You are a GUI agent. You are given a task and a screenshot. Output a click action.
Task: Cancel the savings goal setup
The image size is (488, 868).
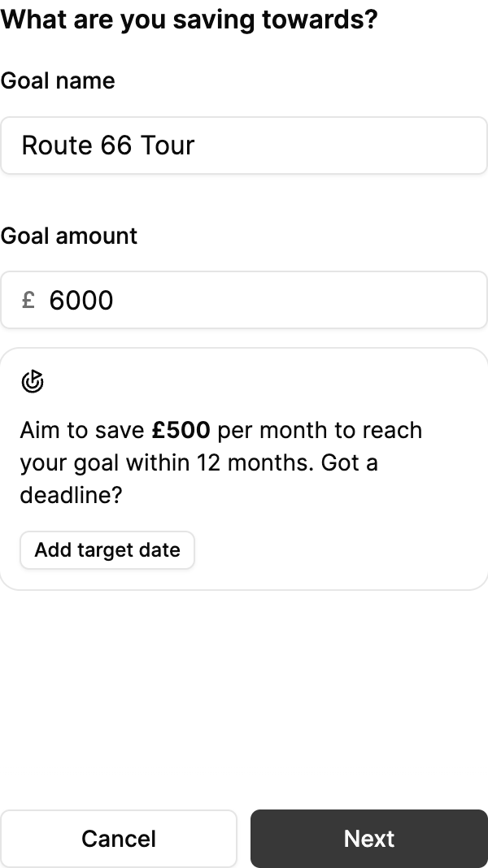[119, 839]
